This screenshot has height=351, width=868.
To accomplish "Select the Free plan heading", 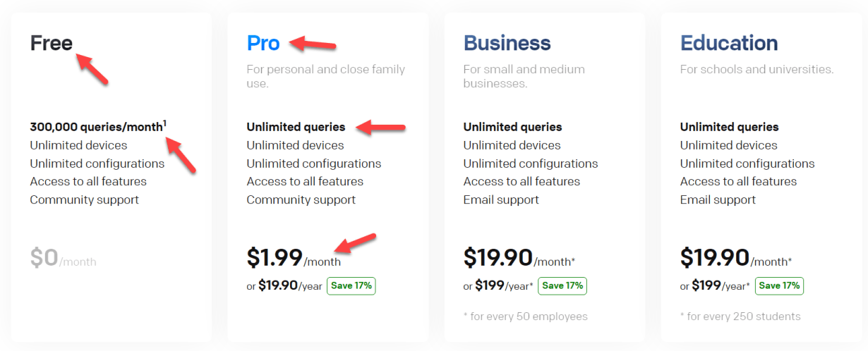I will [x=51, y=43].
